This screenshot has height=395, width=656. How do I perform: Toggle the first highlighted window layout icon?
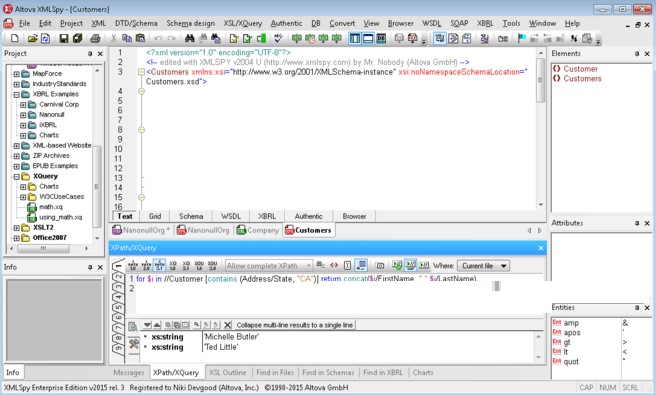point(355,38)
